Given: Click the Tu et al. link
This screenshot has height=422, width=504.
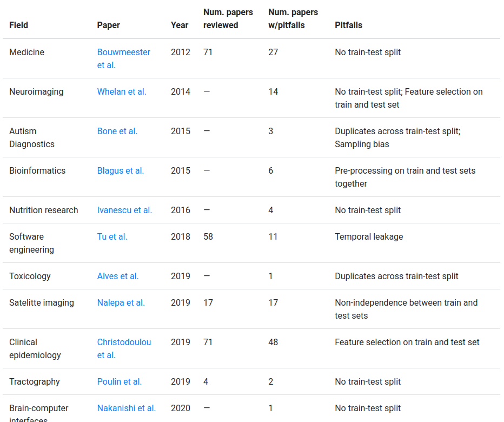Looking at the screenshot, I should 112,237.
